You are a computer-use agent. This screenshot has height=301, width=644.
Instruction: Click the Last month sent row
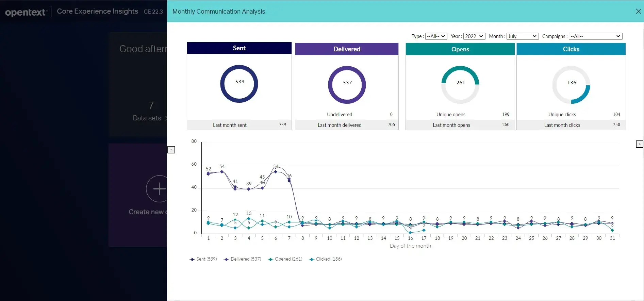tap(239, 125)
